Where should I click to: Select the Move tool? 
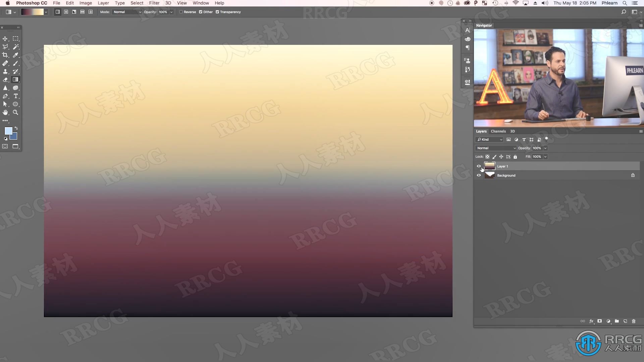(6, 39)
